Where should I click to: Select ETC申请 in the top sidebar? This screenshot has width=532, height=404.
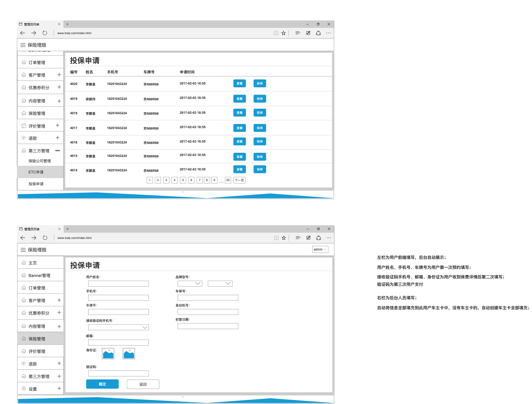point(40,172)
